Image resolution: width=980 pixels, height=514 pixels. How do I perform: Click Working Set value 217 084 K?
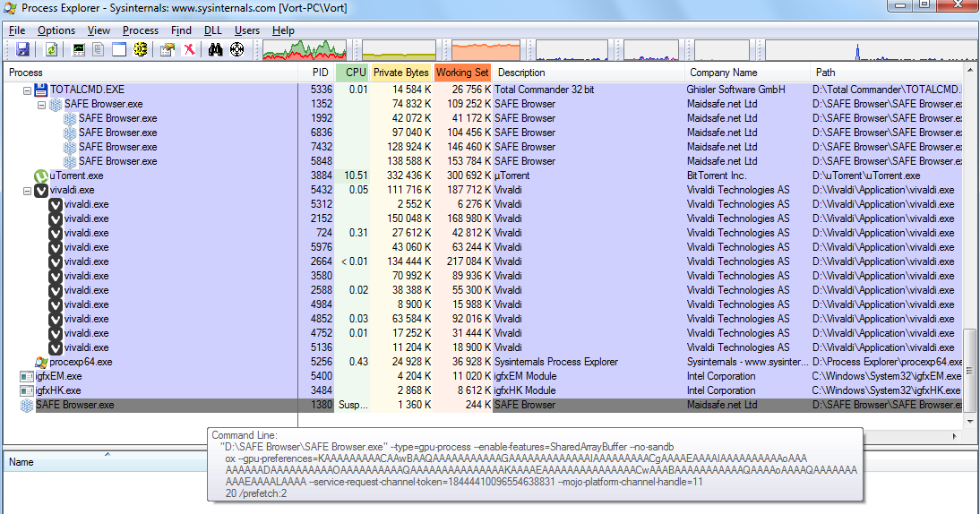click(469, 261)
